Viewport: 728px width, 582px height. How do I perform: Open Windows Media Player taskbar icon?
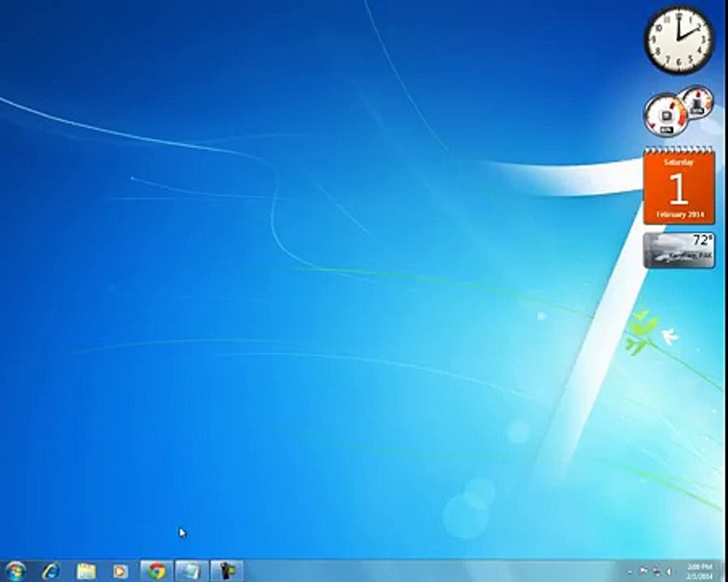[121, 571]
